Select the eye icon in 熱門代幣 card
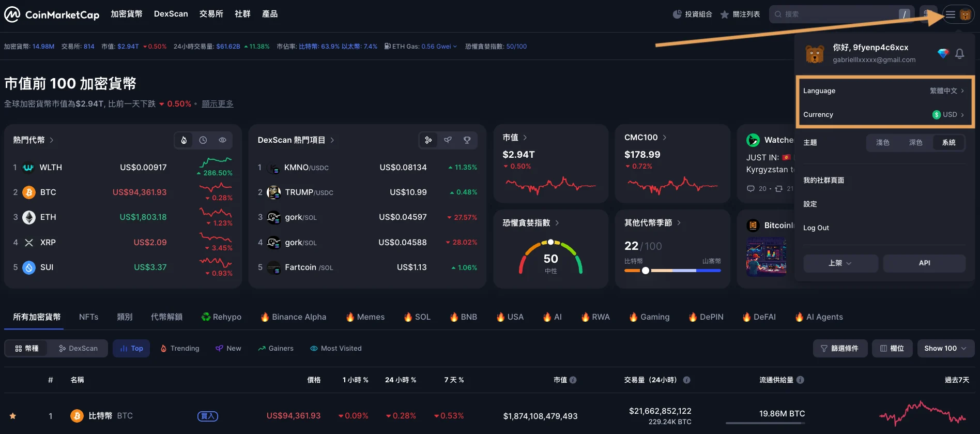 click(222, 140)
